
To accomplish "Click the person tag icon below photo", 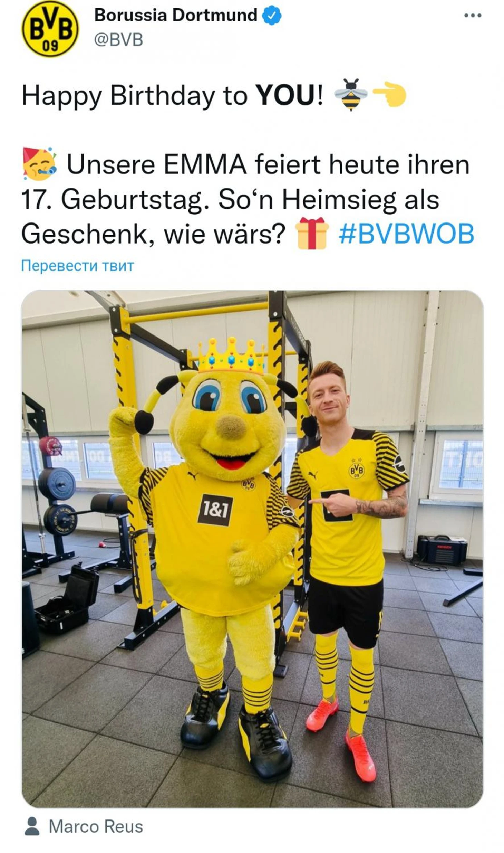I will [32, 826].
